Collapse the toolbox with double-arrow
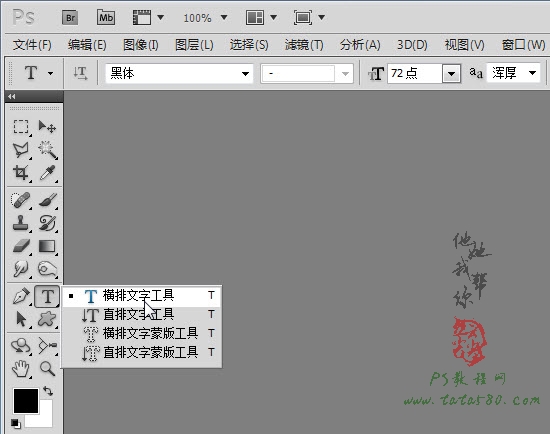The height and width of the screenshot is (434, 550). point(12,96)
